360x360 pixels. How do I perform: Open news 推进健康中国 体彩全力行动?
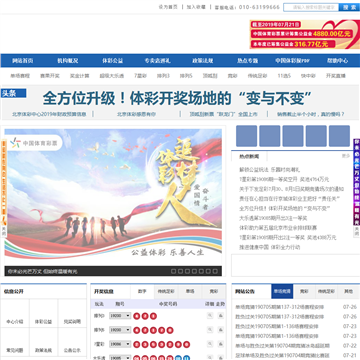[270, 247]
